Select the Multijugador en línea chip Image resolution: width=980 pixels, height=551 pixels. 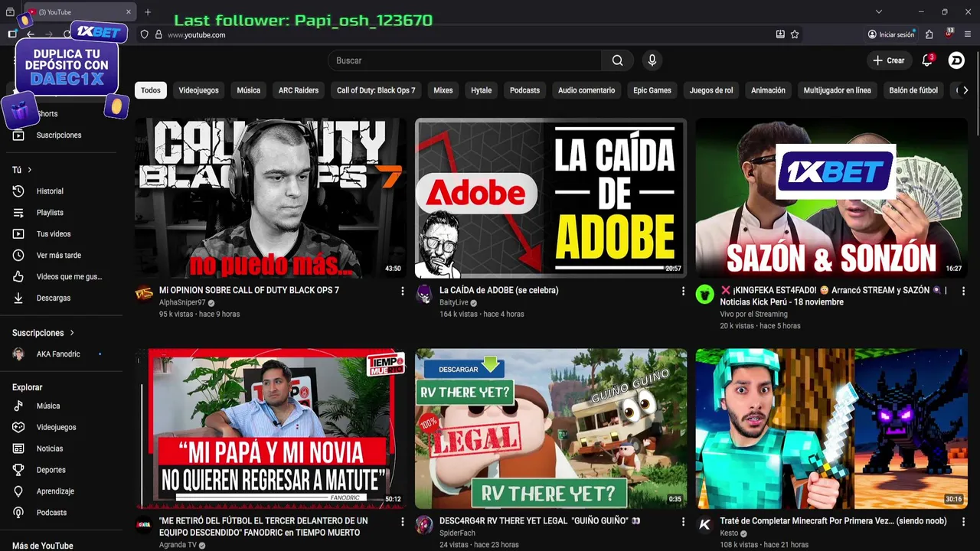point(837,90)
